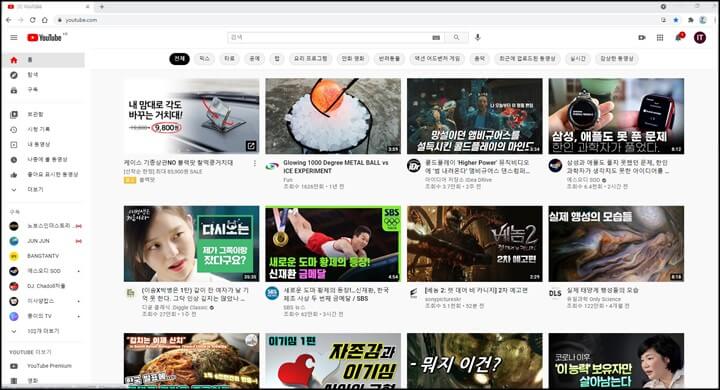720x390 pixels.
Task: Open JUN JUN subscription channel
Action: (x=43, y=241)
